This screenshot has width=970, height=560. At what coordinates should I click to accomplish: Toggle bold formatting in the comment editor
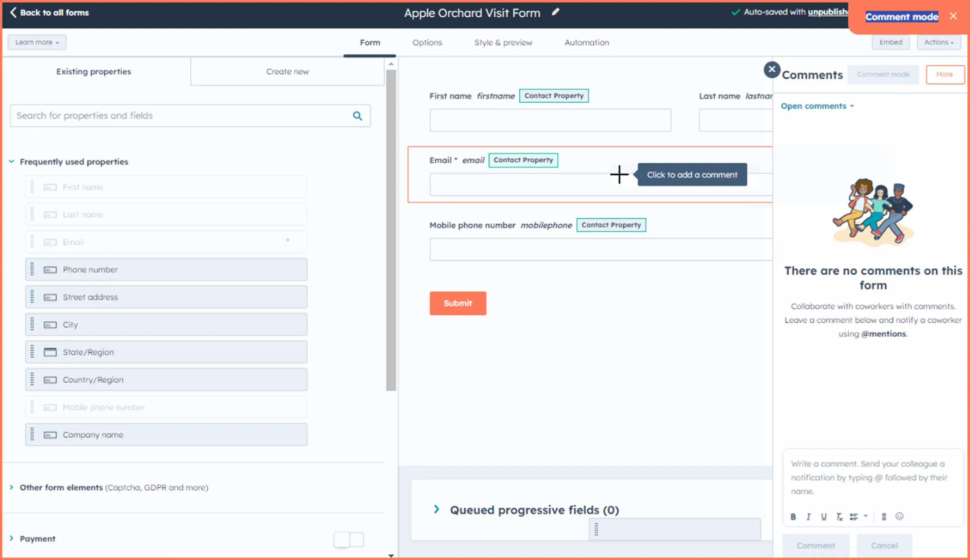pyautogui.click(x=794, y=517)
